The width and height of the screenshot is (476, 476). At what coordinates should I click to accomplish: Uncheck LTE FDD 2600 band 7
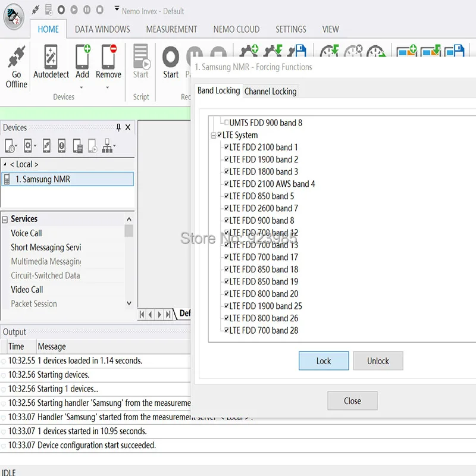click(x=227, y=208)
